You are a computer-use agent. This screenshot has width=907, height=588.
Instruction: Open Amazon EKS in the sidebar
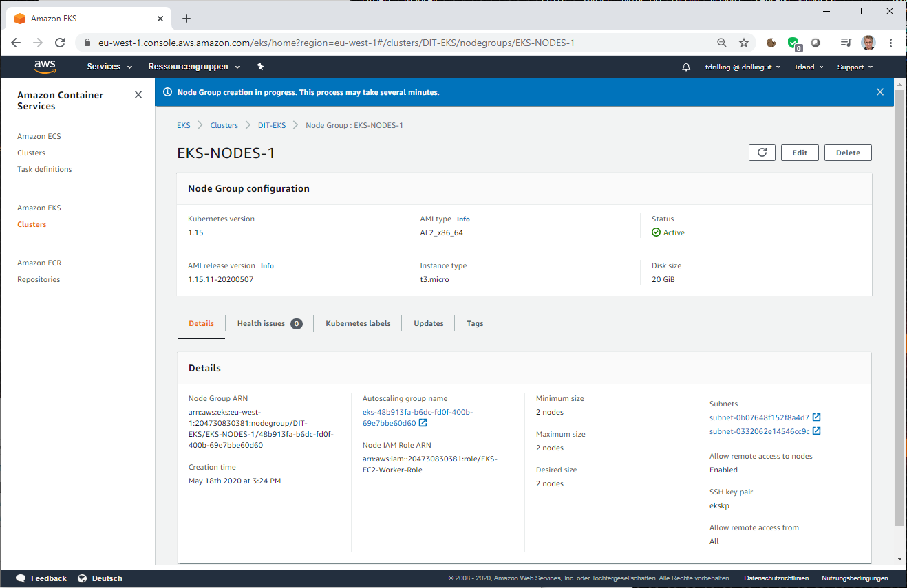click(x=39, y=208)
